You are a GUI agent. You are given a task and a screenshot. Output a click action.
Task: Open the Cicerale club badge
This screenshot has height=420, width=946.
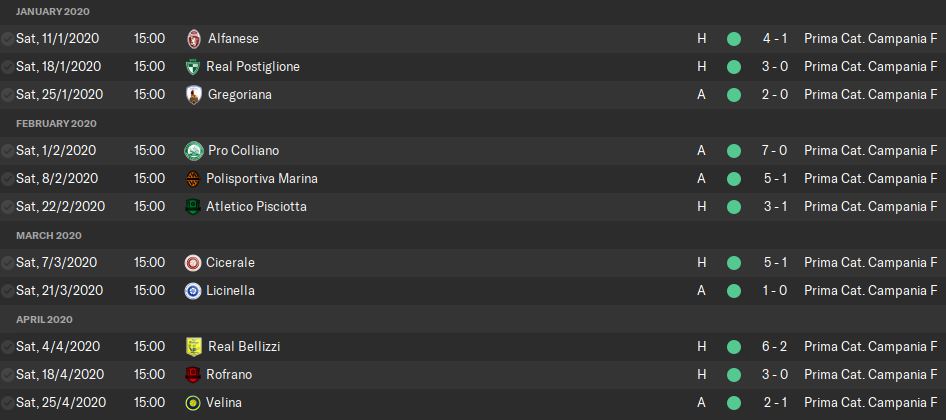click(193, 263)
